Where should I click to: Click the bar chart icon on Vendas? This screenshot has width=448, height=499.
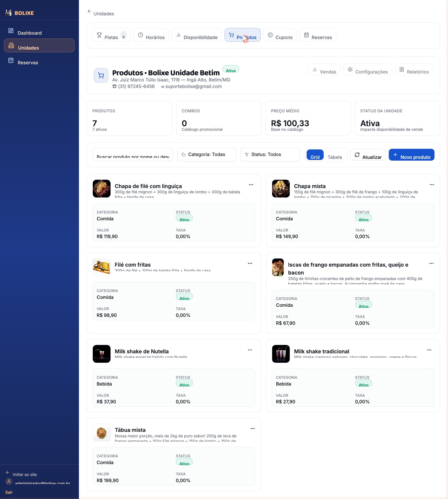coord(315,70)
